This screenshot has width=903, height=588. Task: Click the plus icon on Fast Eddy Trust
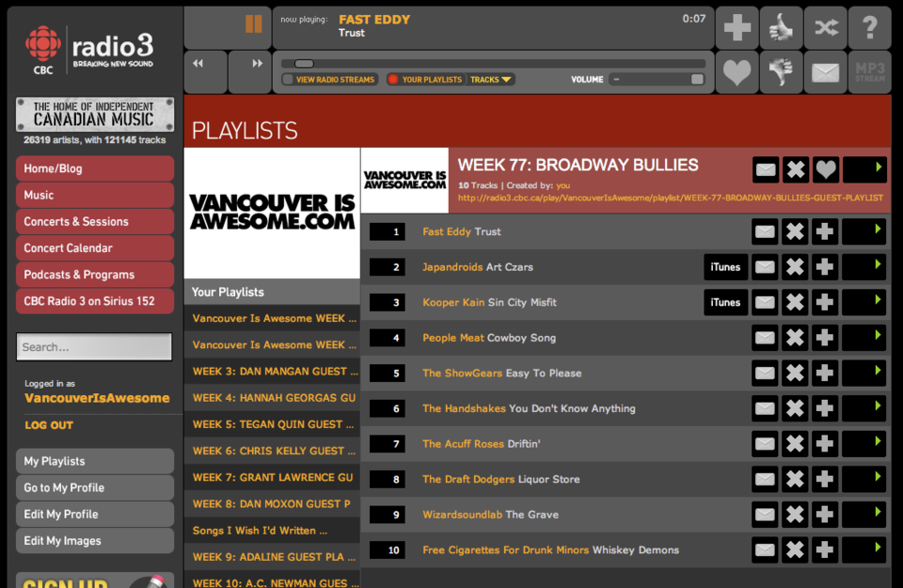click(825, 231)
